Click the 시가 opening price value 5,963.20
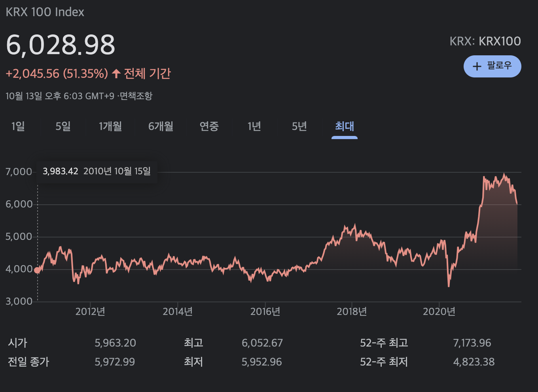 [115, 343]
